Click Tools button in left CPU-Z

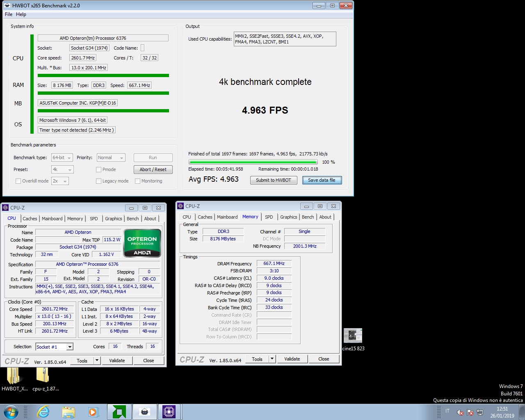(82, 361)
